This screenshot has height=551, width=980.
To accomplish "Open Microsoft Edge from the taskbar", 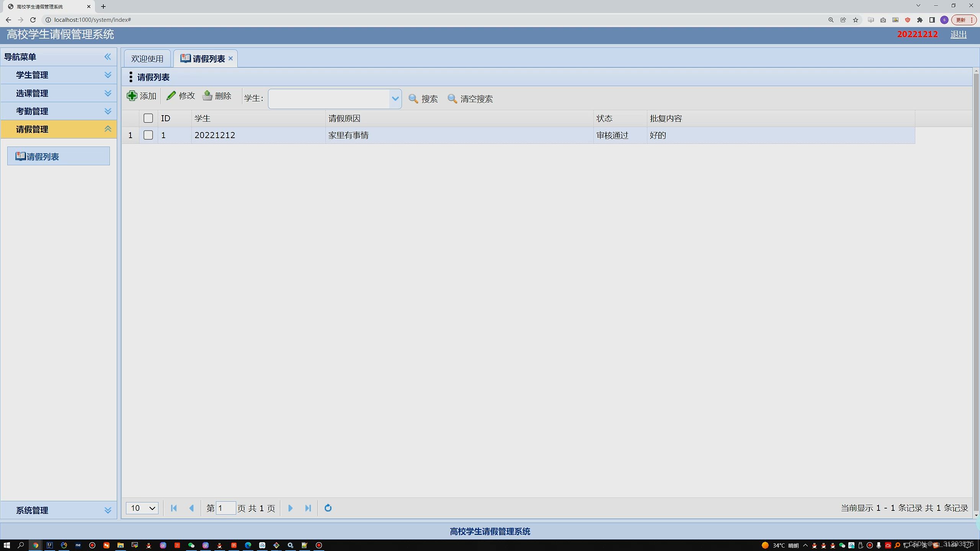I will pyautogui.click(x=248, y=545).
